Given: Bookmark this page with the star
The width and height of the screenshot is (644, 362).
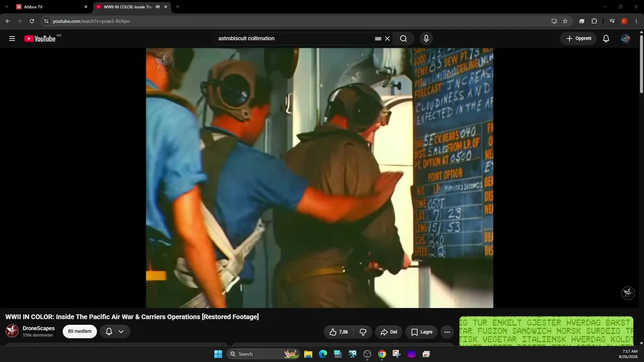Looking at the screenshot, I should [x=565, y=21].
